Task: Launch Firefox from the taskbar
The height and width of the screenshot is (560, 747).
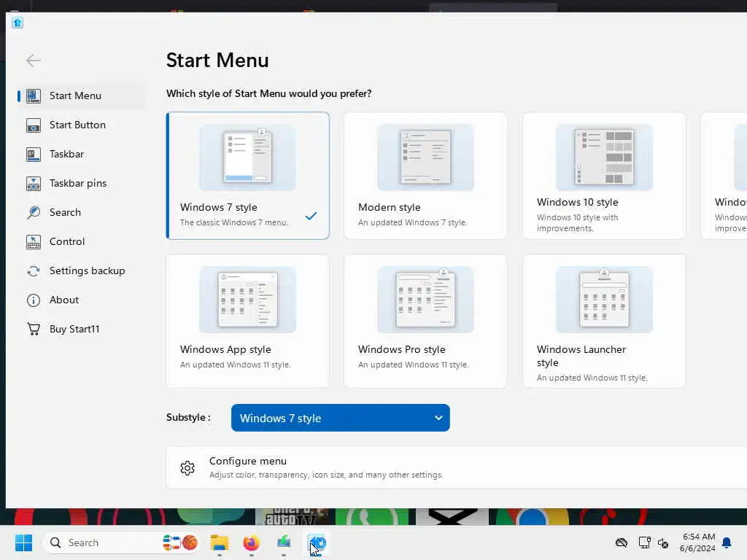Action: pos(251,542)
